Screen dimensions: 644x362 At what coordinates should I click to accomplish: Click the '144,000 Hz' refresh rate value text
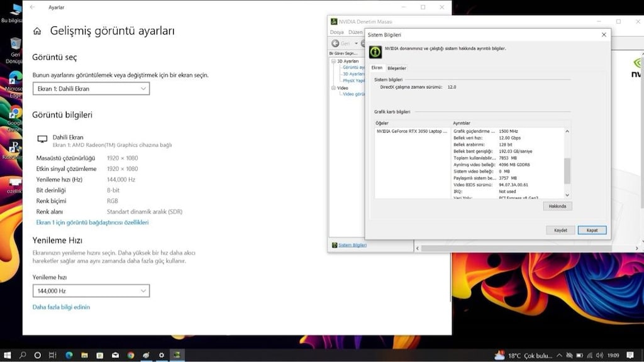click(x=121, y=179)
